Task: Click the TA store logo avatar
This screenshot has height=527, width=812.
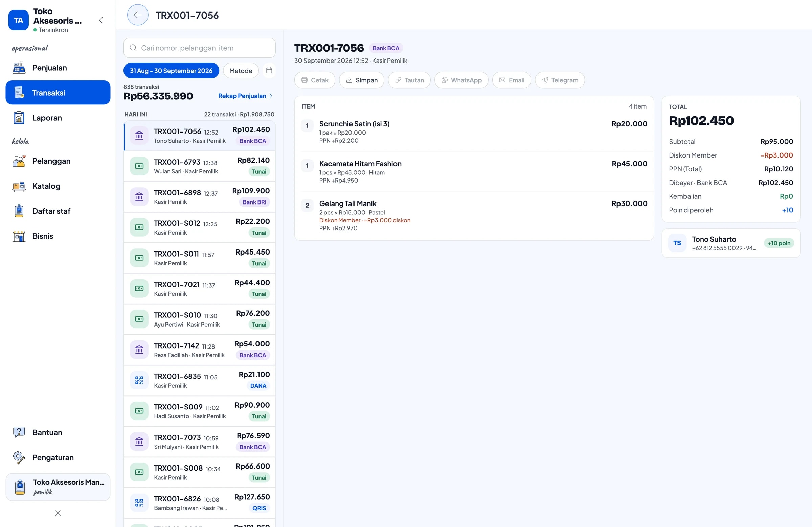Action: click(x=18, y=20)
